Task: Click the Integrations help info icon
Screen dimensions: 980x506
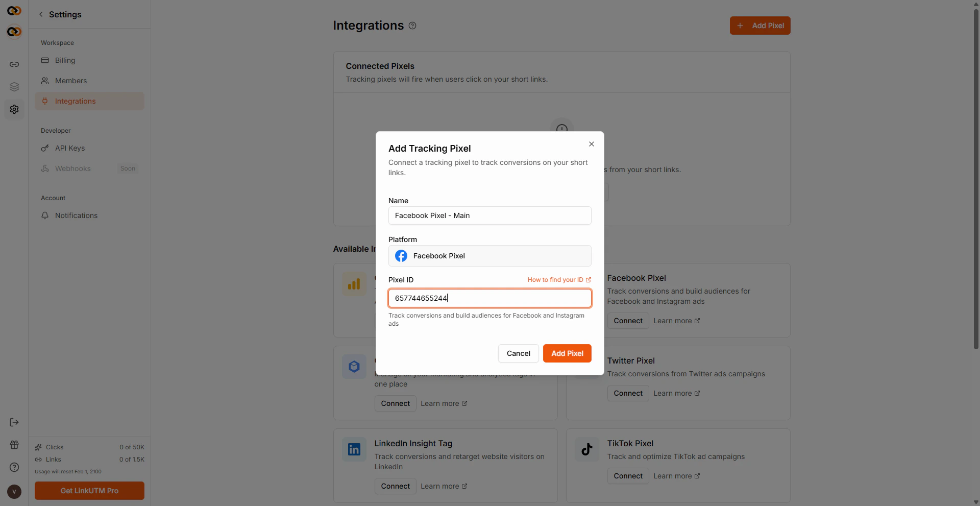Action: pyautogui.click(x=412, y=26)
